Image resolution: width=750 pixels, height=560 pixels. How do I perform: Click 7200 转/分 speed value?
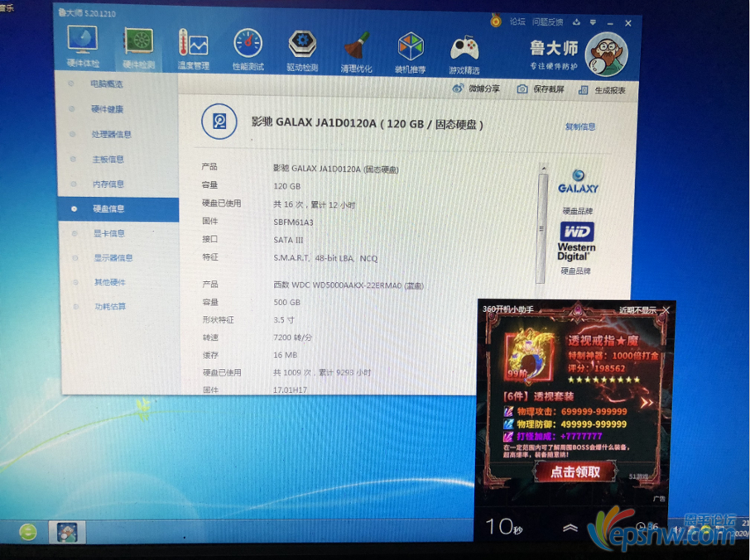292,337
